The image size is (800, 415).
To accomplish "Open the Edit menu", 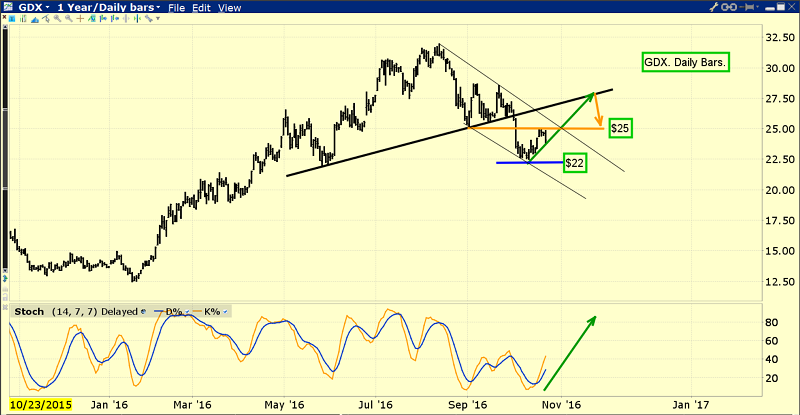I will click(202, 8).
